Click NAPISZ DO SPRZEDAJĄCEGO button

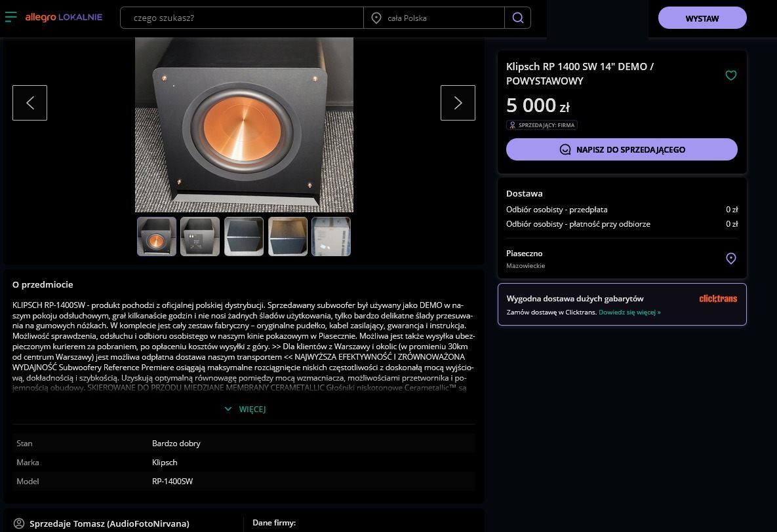[622, 149]
